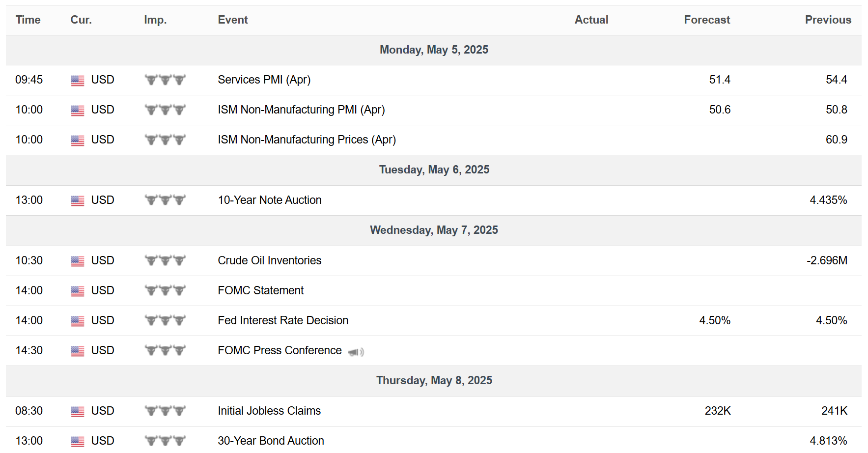Image resolution: width=868 pixels, height=453 pixels.
Task: Click the 51.4 forecast for Services PMI
Action: [720, 80]
